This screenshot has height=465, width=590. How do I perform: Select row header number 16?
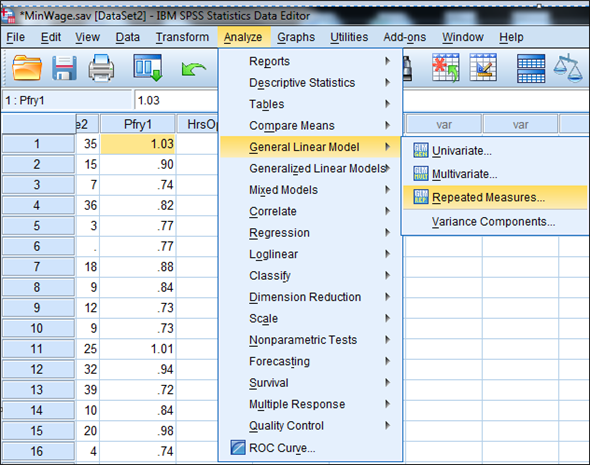[38, 451]
